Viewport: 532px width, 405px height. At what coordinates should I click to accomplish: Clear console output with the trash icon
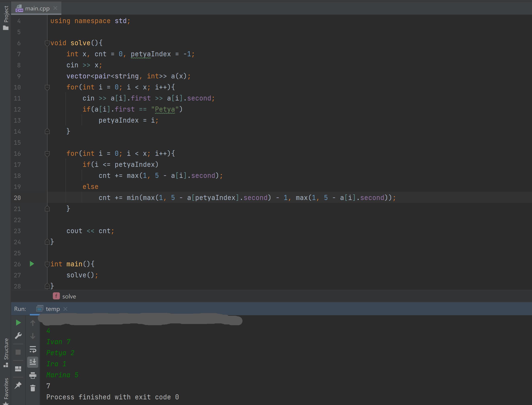pyautogui.click(x=33, y=388)
